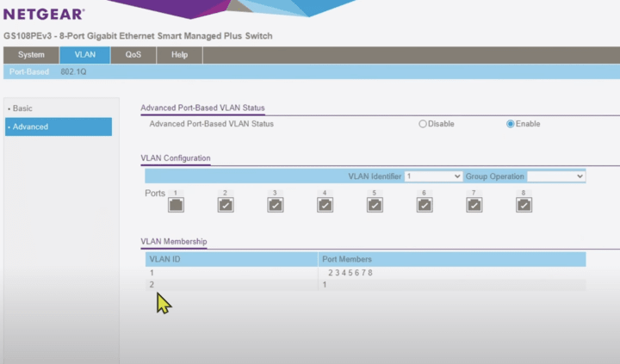Open the Group Operation dropdown

point(556,176)
